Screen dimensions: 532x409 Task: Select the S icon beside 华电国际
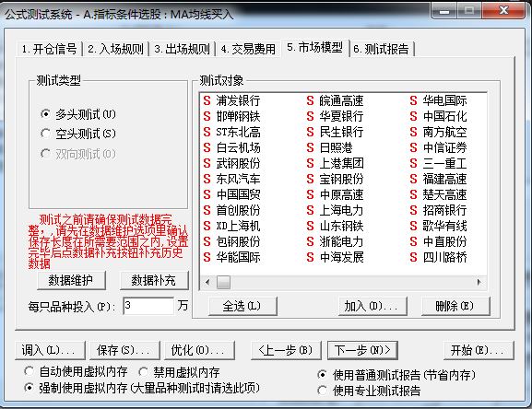413,100
